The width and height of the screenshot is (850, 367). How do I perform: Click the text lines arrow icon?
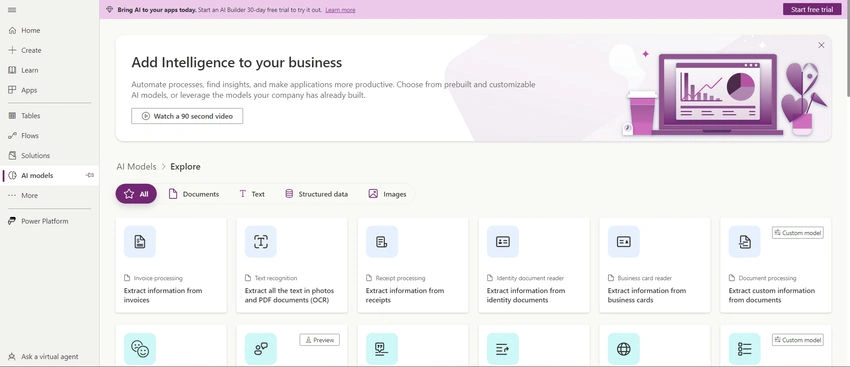(503, 349)
